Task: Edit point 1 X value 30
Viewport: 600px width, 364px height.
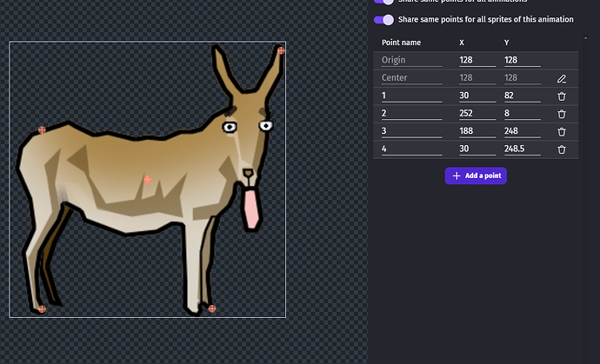Action: click(477, 96)
